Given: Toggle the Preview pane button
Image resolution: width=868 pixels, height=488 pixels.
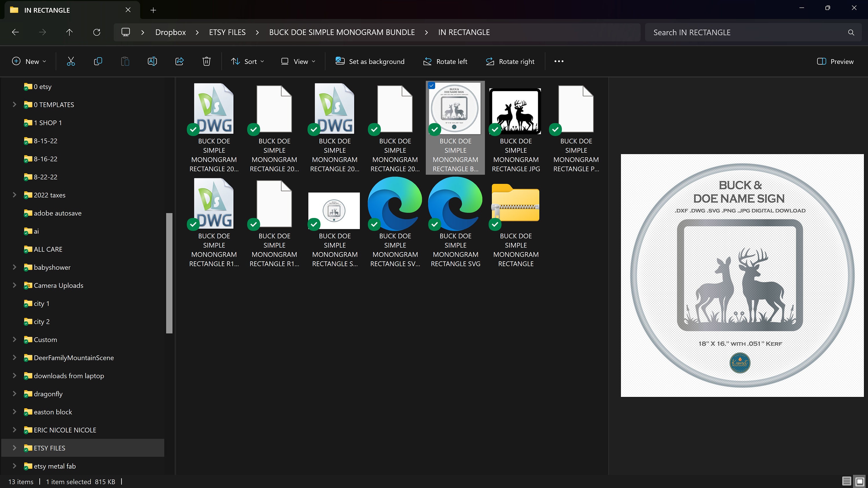Looking at the screenshot, I should pyautogui.click(x=835, y=61).
